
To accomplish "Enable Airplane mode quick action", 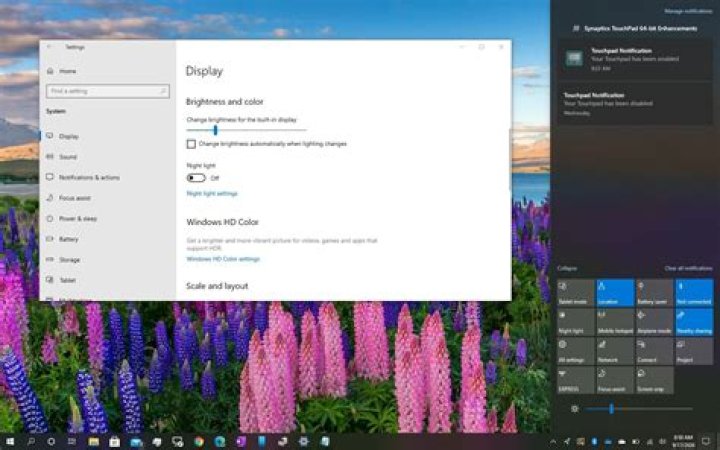I will pyautogui.click(x=654, y=322).
